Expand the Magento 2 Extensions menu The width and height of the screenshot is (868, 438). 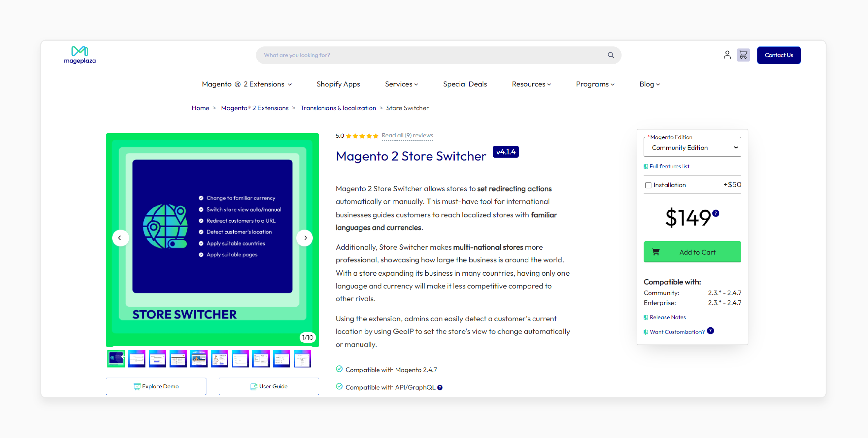[x=247, y=84]
